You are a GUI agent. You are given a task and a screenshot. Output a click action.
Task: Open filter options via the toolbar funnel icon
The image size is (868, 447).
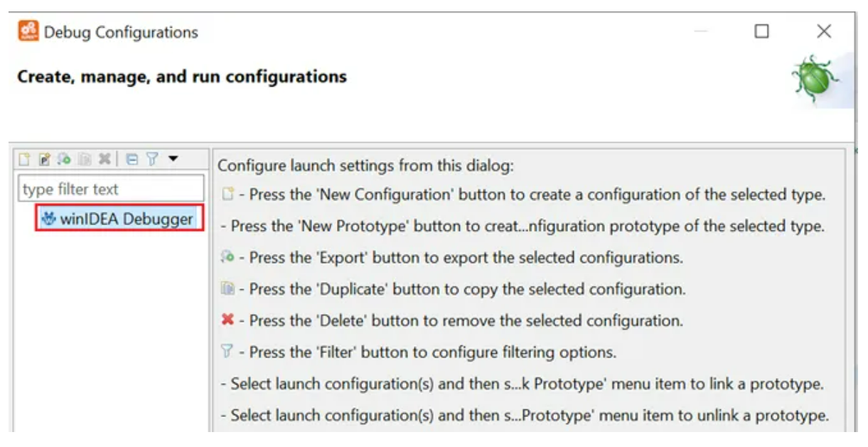point(151,159)
